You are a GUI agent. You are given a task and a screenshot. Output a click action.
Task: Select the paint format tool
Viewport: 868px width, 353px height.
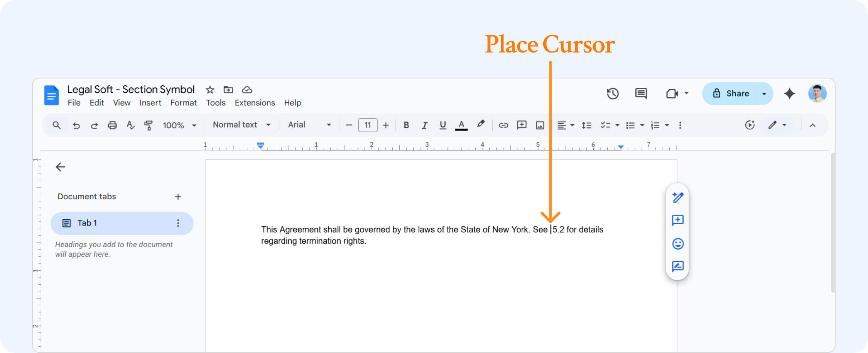click(x=148, y=125)
